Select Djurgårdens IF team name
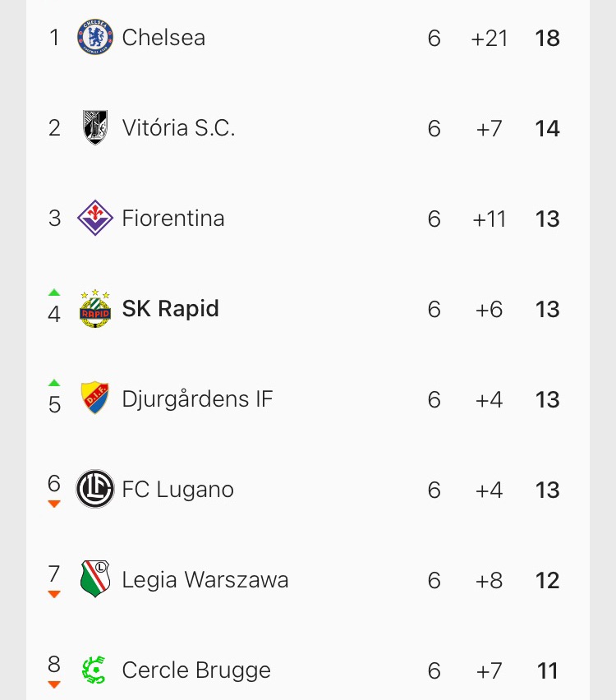616x700 pixels. 197,399
